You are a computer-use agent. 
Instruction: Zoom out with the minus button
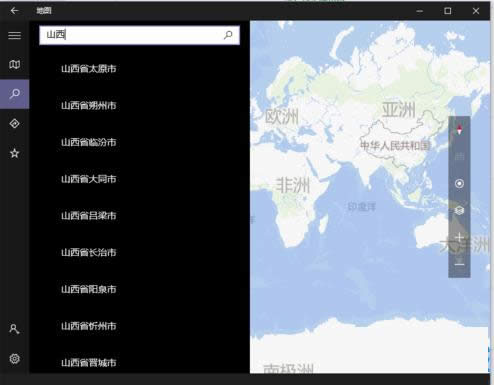tap(459, 265)
